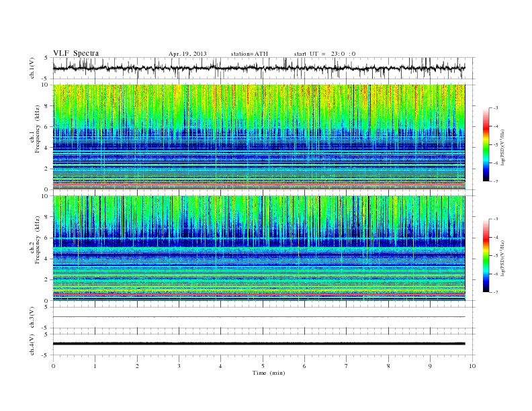Click time axis tick label "7"
532x411 pixels.
[347, 366]
